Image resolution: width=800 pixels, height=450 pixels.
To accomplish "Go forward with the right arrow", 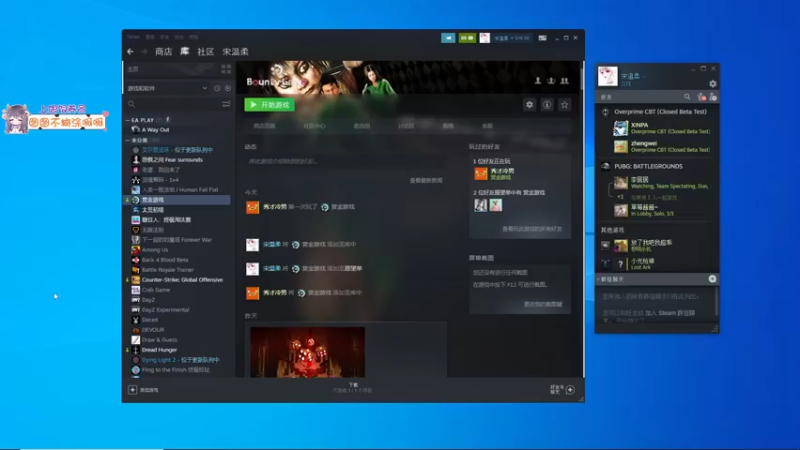I will pos(144,52).
